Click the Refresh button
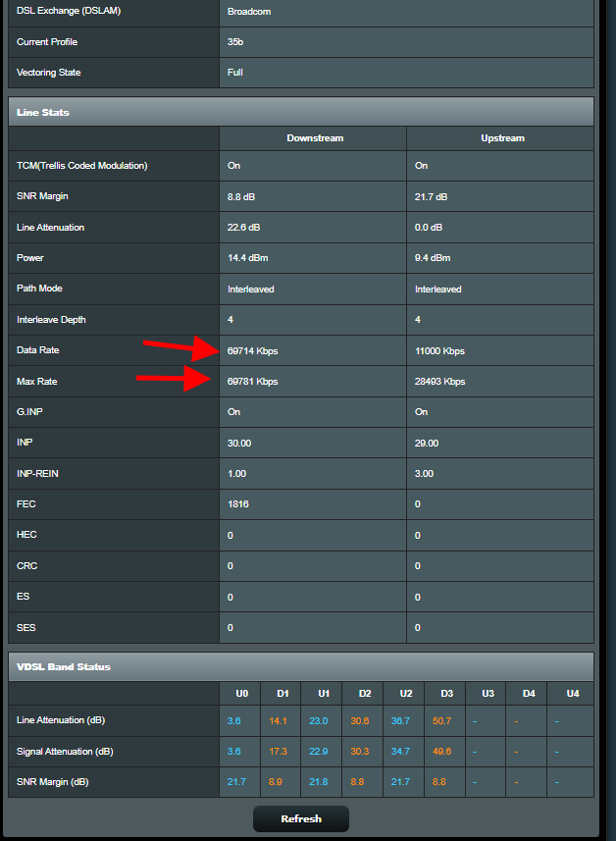This screenshot has height=841, width=616. (301, 818)
